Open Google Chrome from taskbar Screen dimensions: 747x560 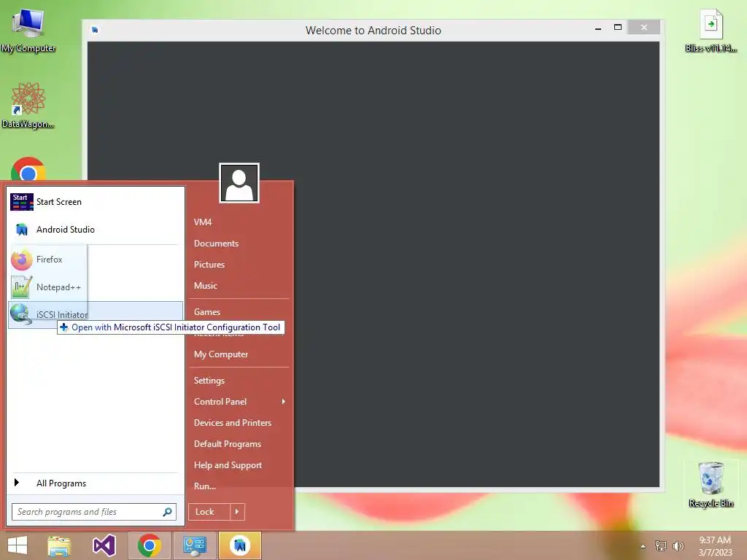click(x=149, y=545)
